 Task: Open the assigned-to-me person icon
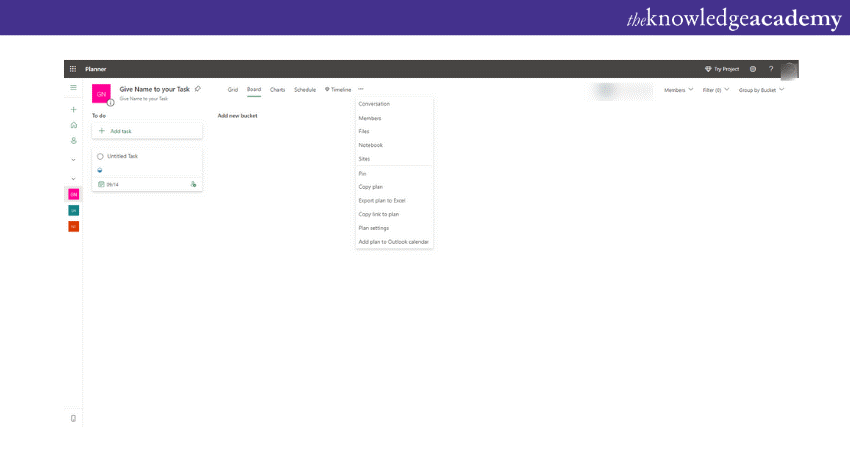(x=73, y=141)
